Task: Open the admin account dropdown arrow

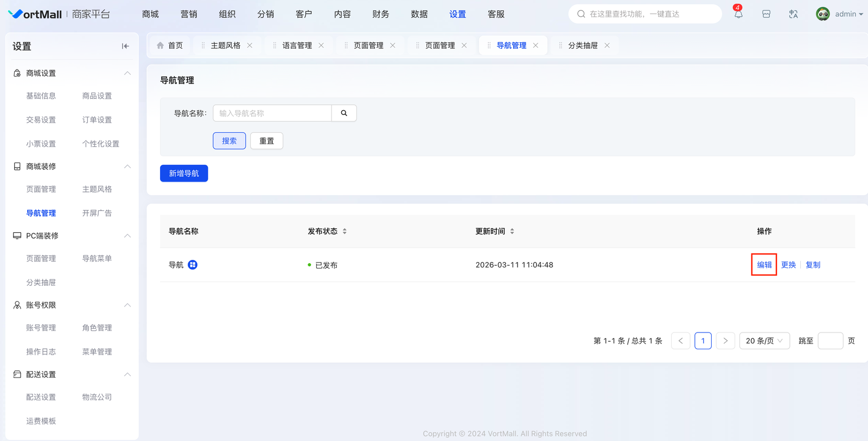Action: (x=860, y=15)
